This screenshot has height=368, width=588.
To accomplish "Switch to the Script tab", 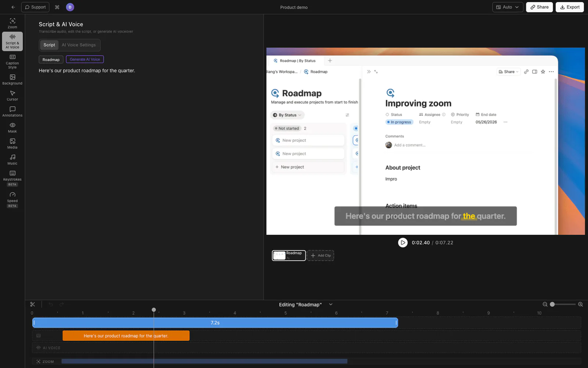I will (x=49, y=45).
